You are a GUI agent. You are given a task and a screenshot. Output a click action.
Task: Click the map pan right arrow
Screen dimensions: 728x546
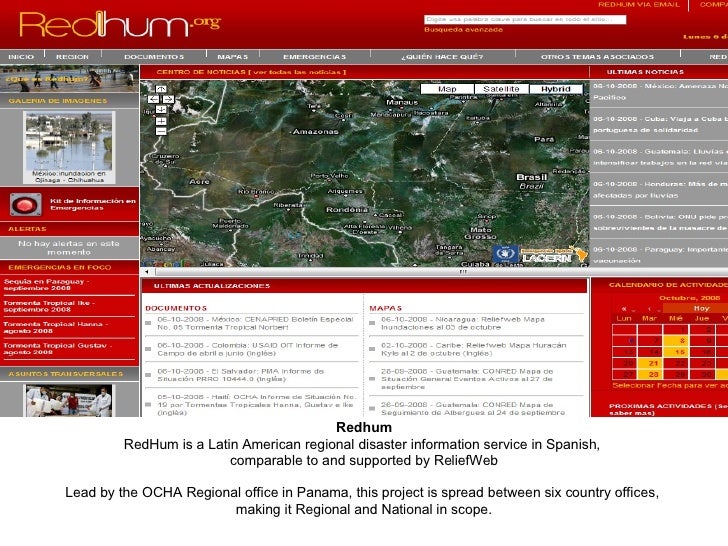pyautogui.click(x=169, y=99)
